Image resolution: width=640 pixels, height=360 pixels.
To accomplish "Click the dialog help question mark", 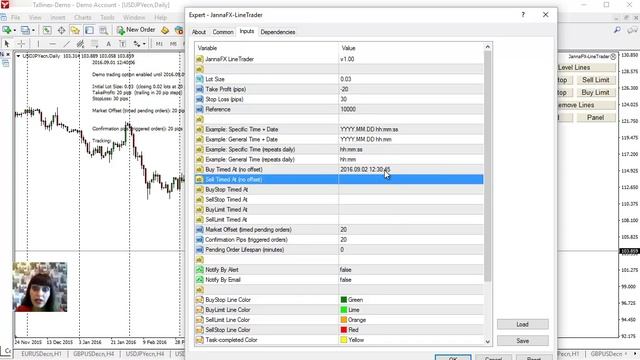I will 523,15.
